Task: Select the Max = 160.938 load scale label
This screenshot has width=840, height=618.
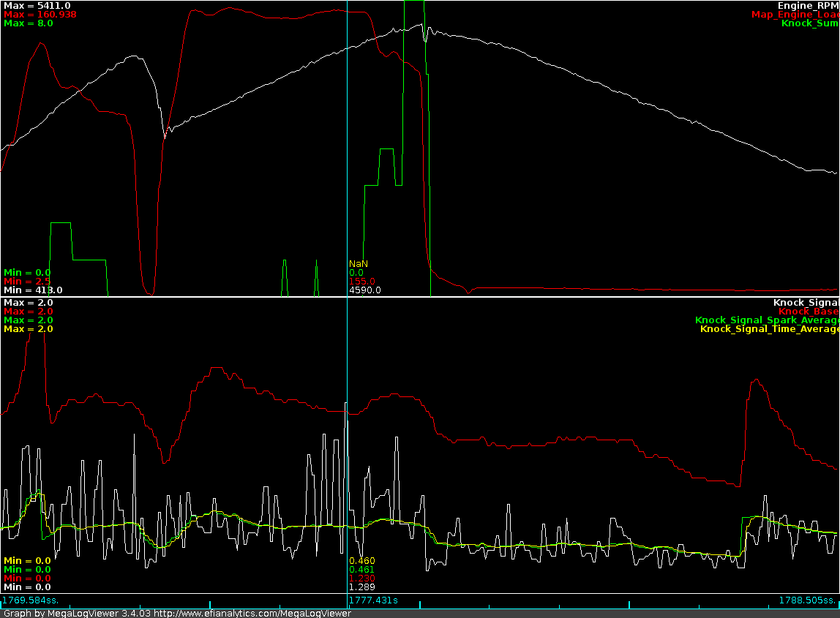Action: [x=40, y=15]
